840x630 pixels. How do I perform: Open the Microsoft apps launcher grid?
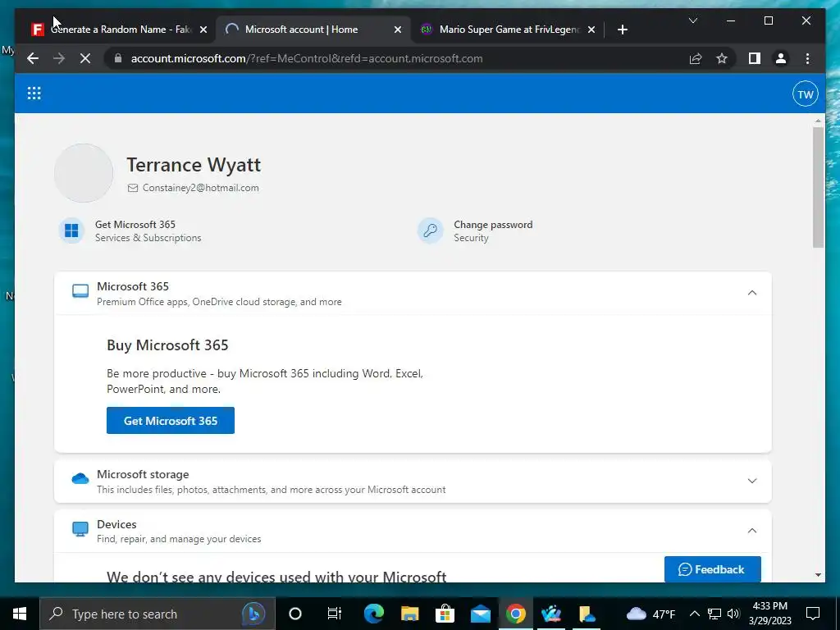pyautogui.click(x=34, y=94)
